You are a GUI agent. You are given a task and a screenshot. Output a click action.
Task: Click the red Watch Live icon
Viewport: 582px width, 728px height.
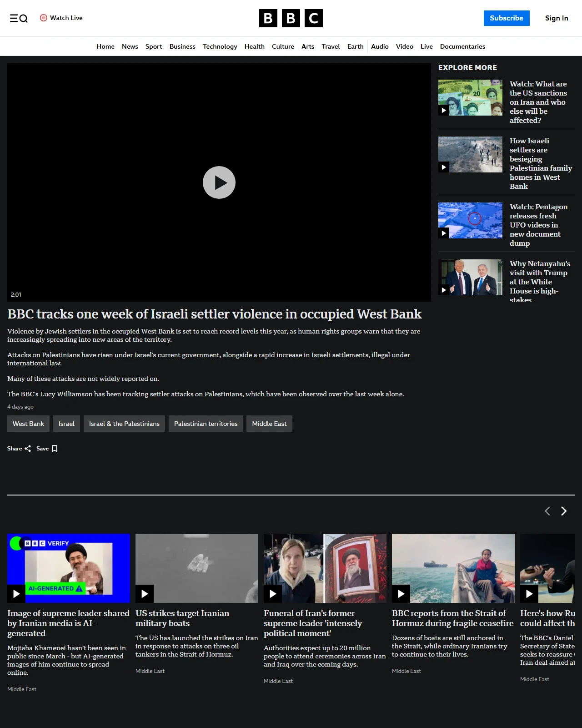(x=44, y=18)
